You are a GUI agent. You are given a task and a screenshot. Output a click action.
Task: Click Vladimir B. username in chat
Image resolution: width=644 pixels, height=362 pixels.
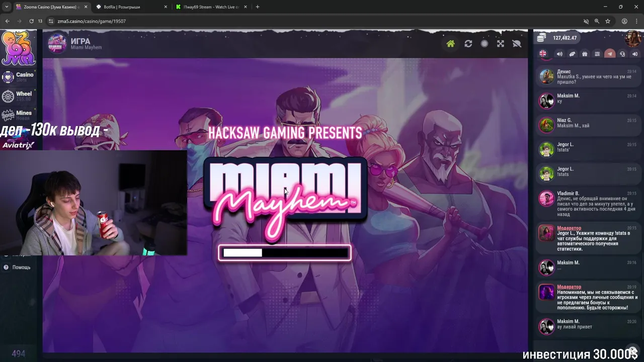568,194
